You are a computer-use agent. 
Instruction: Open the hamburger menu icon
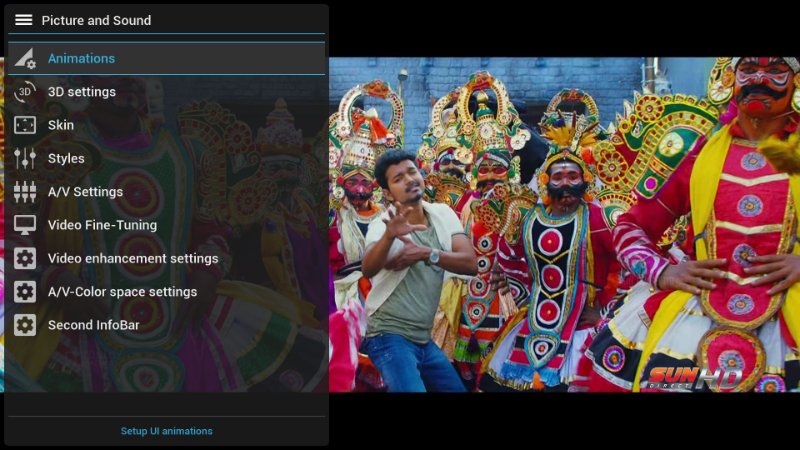(x=23, y=20)
